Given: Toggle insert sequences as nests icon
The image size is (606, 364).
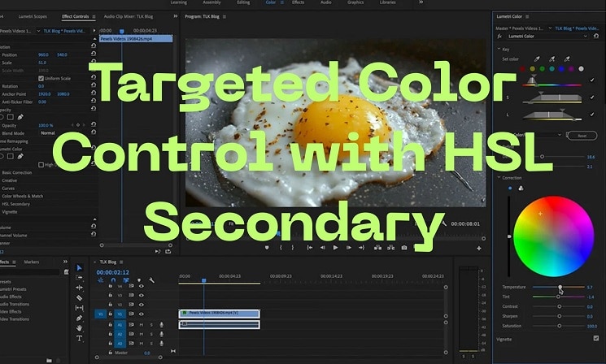Looking at the screenshot, I should click(x=101, y=280).
